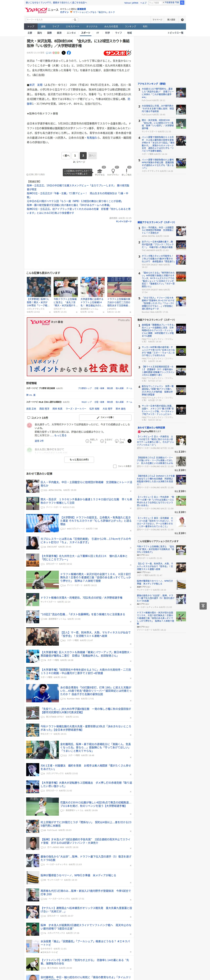
Task: Open the オリジナル navigation tab
Action: pos(92,27)
